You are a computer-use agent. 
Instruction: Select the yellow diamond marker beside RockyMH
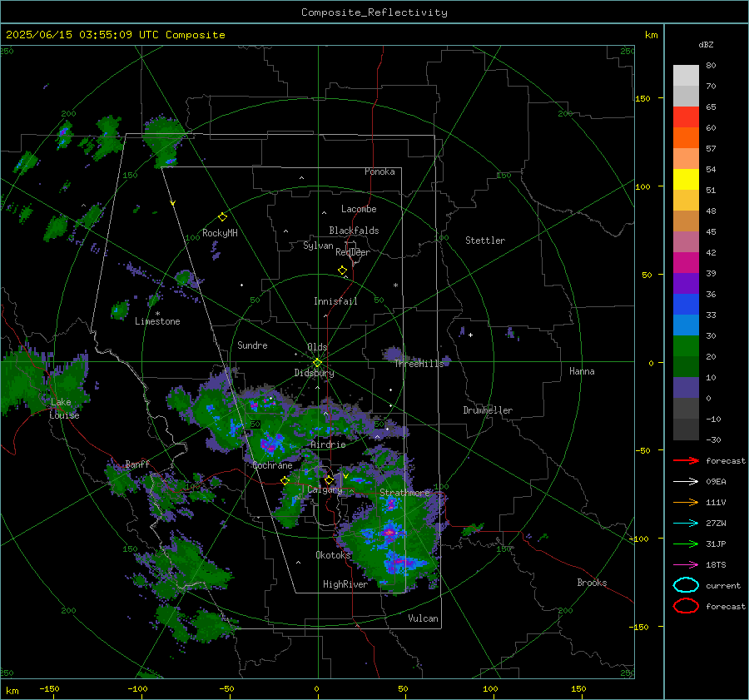[222, 217]
